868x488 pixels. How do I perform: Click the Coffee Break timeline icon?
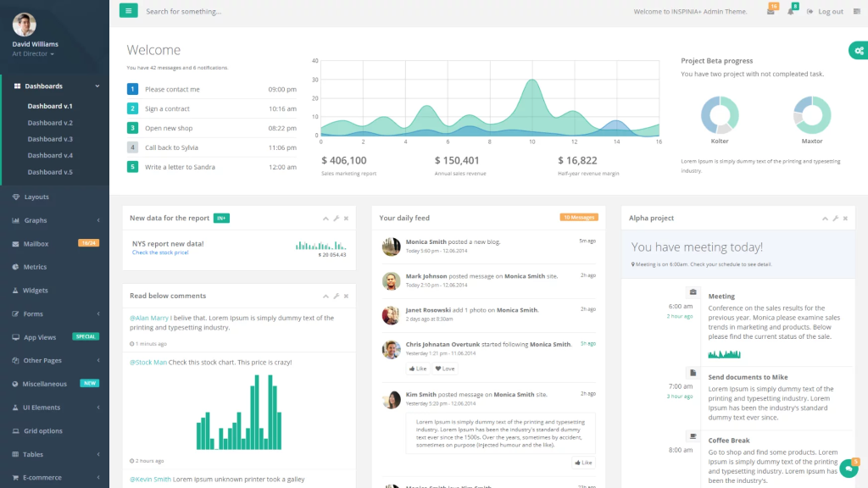693,436
